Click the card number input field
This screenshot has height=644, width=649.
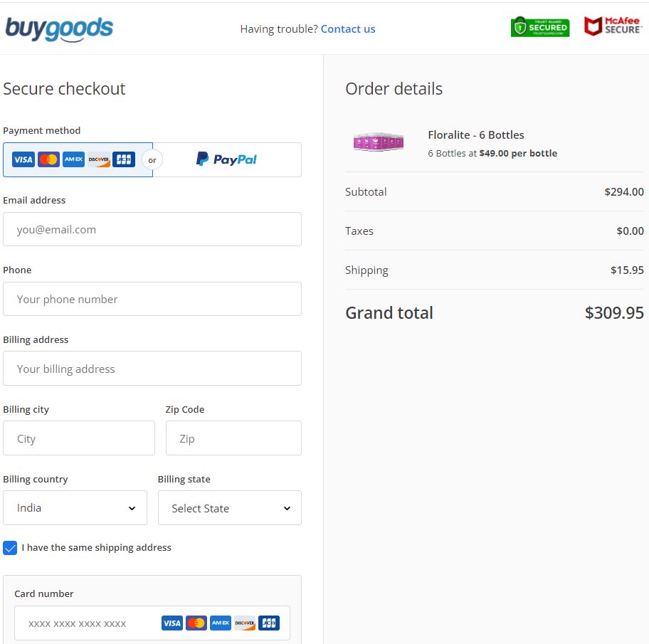click(85, 623)
